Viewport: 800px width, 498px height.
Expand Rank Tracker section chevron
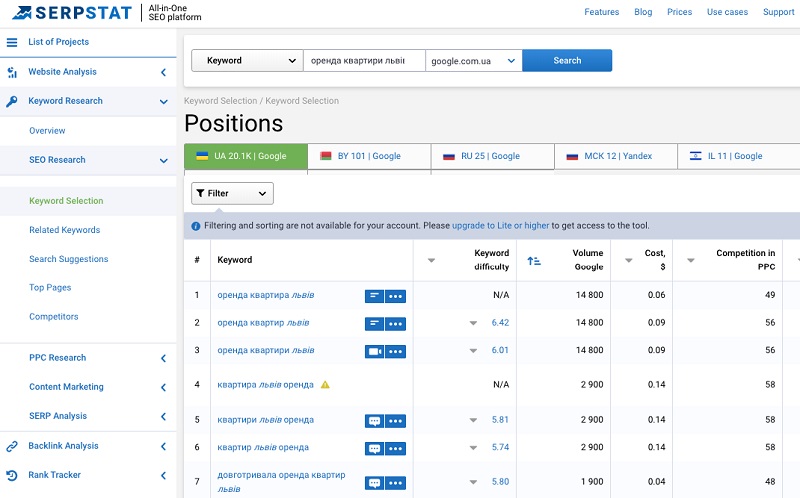pyautogui.click(x=163, y=476)
